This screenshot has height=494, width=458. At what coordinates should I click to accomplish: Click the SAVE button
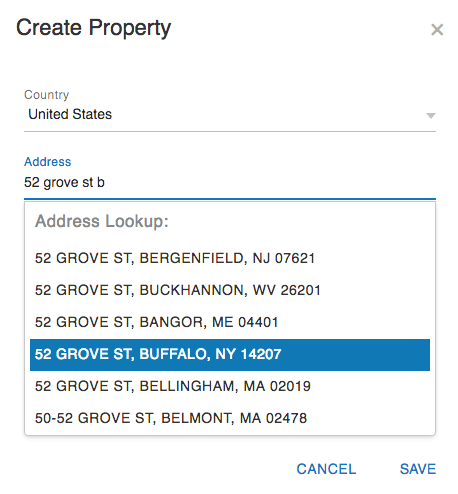[x=418, y=469]
